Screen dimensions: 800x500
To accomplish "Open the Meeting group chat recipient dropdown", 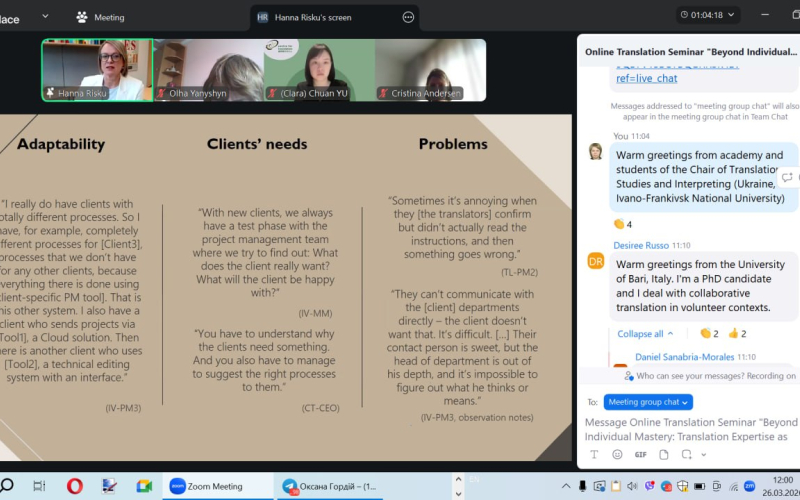I will [649, 402].
